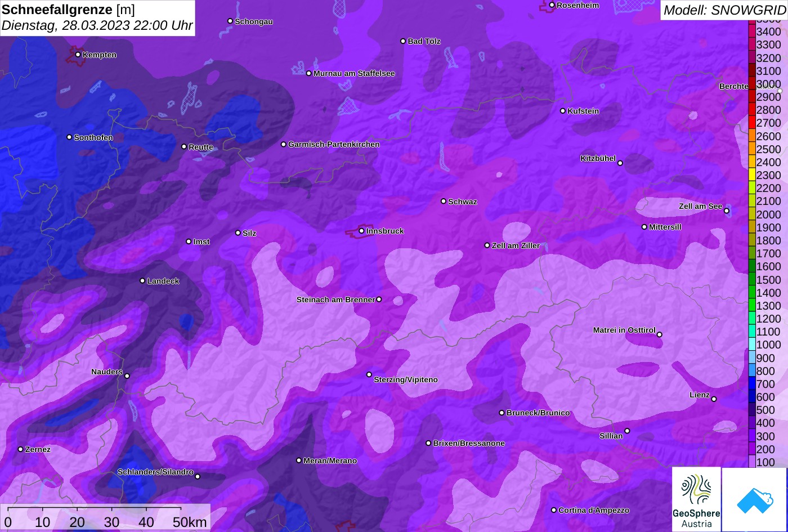Click the Mittersill label
Viewport: 788px width, 532px height.
click(665, 227)
